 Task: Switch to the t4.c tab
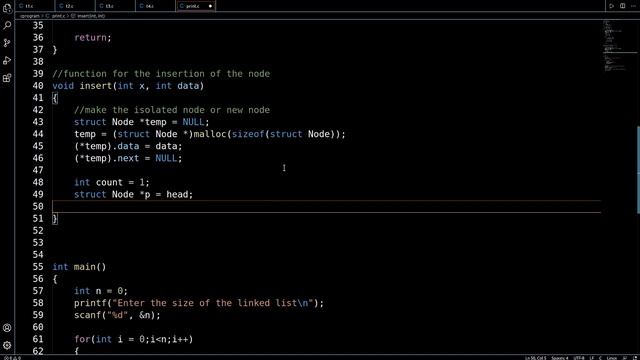tap(156, 6)
